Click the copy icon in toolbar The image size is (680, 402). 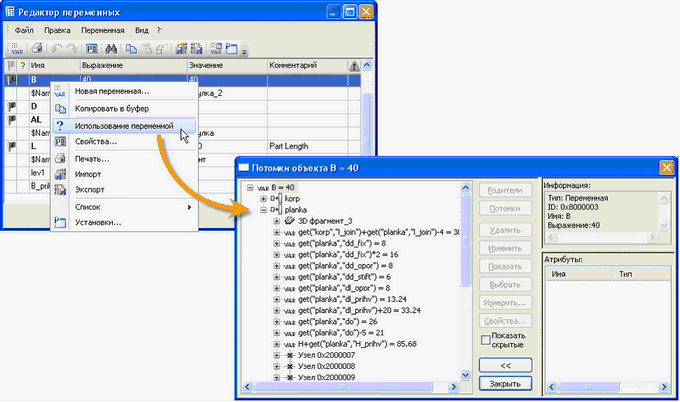129,48
